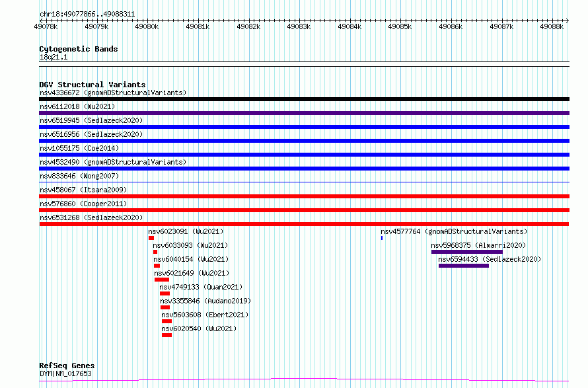Click the 49086k ruler tick
Viewport: 588px width, 388px height.
click(451, 26)
